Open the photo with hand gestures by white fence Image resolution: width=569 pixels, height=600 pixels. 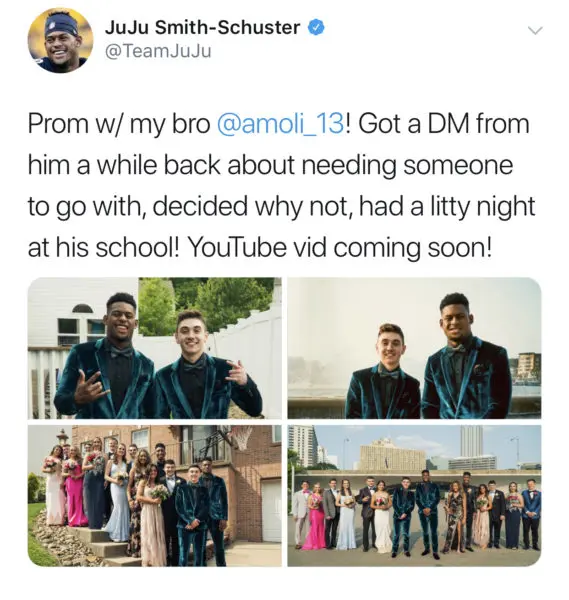pyautogui.click(x=155, y=348)
